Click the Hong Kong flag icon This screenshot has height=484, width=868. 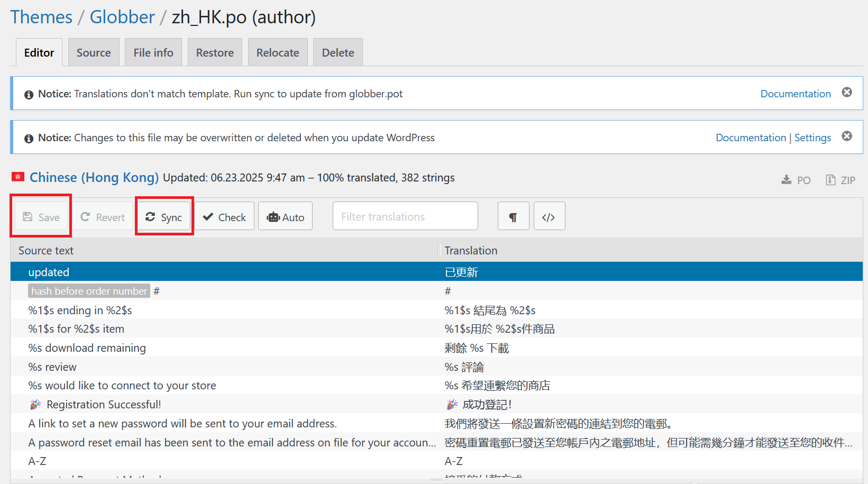tap(18, 177)
